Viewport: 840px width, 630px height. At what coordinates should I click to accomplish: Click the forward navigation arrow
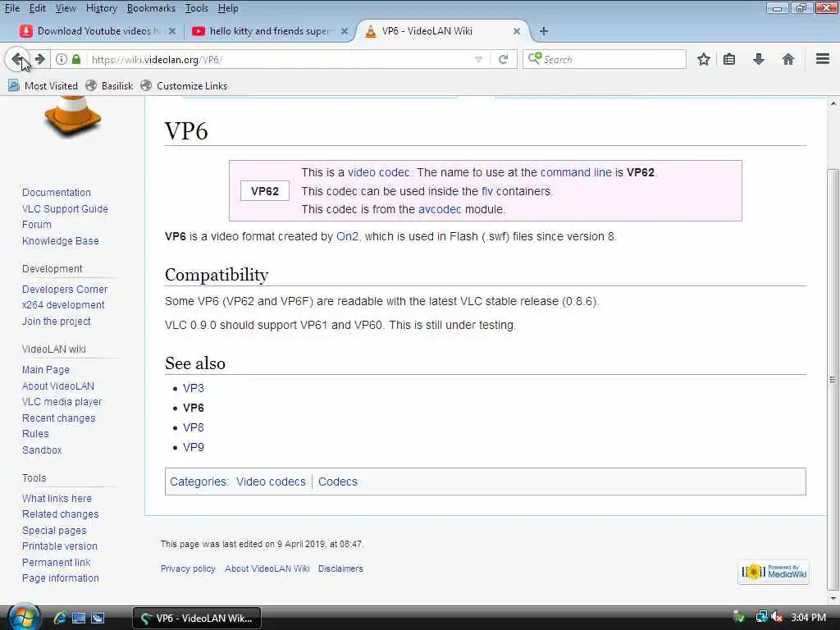coord(39,59)
